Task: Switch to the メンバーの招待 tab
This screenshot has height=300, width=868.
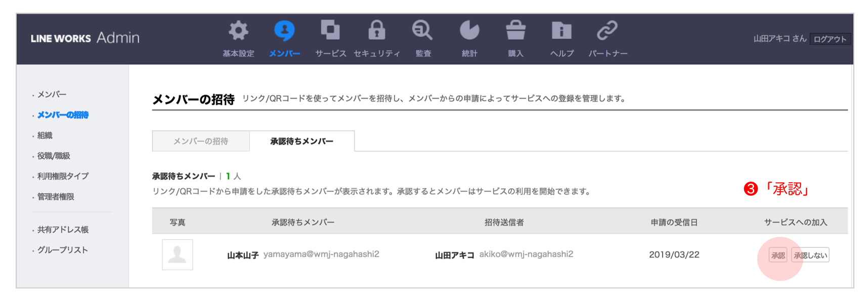Action: [x=201, y=141]
